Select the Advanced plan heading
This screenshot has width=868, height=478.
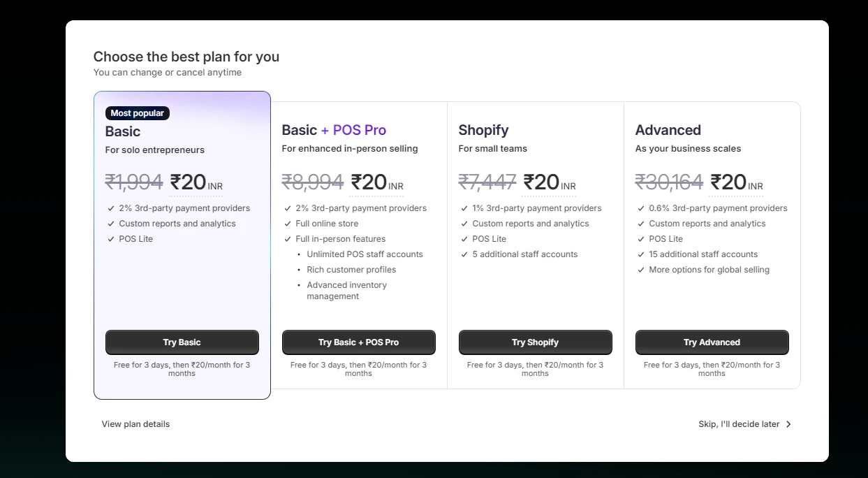click(x=668, y=130)
